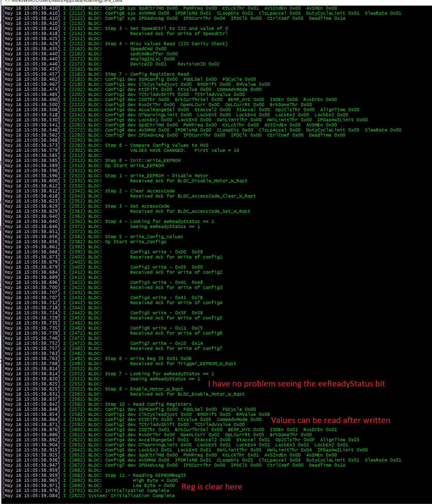Image resolution: width=432 pixels, height=504 pixels.
Task: Click 'Step 7 - Config Registers Read' heading
Action: [x=147, y=74]
